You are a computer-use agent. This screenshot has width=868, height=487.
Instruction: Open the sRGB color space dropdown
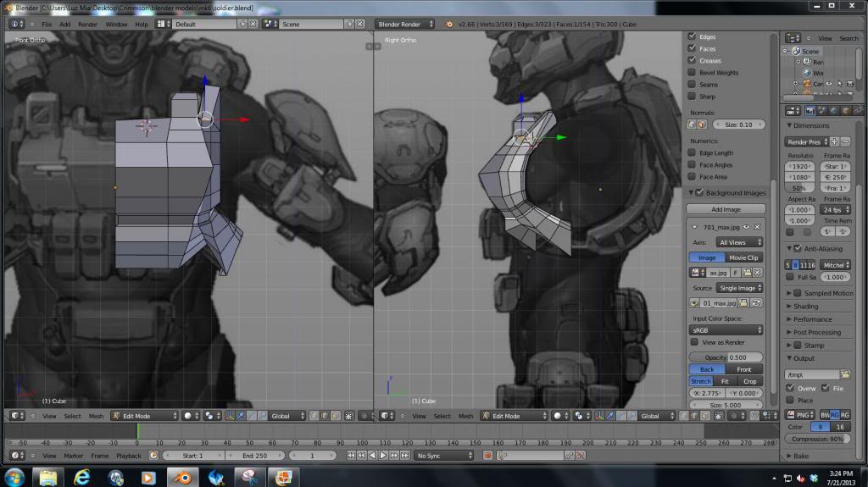click(x=726, y=329)
